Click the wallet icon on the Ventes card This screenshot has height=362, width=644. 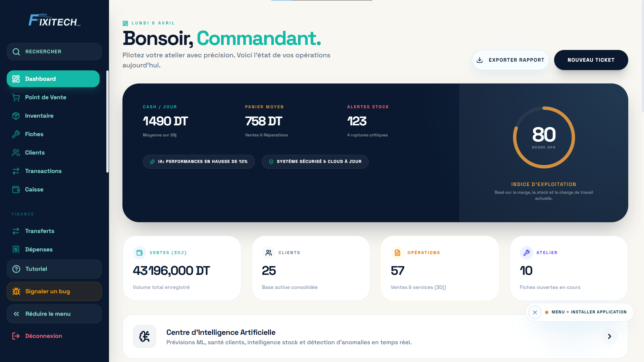pos(140,253)
